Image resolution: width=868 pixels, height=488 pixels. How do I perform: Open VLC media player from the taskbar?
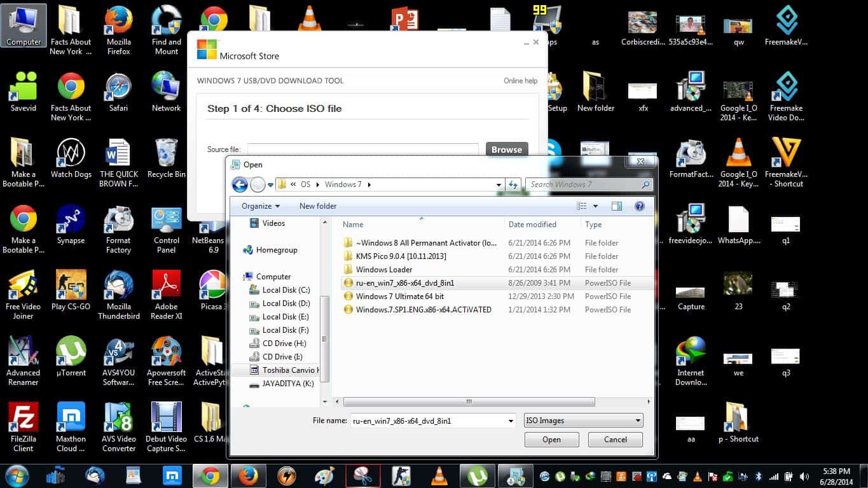coord(438,476)
